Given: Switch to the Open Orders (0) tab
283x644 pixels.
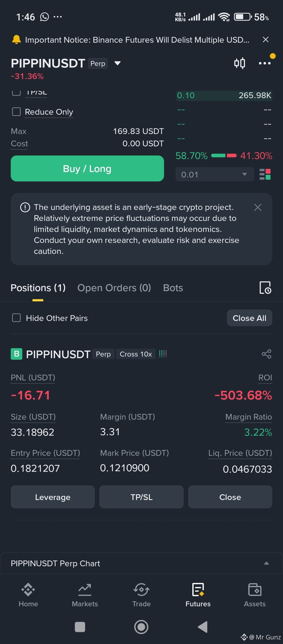Looking at the screenshot, I should tap(114, 288).
